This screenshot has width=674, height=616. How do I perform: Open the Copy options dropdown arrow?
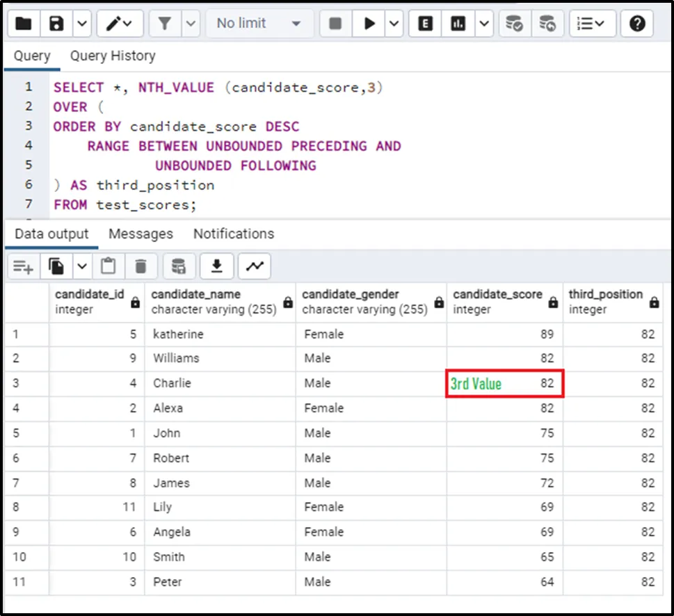pos(82,266)
